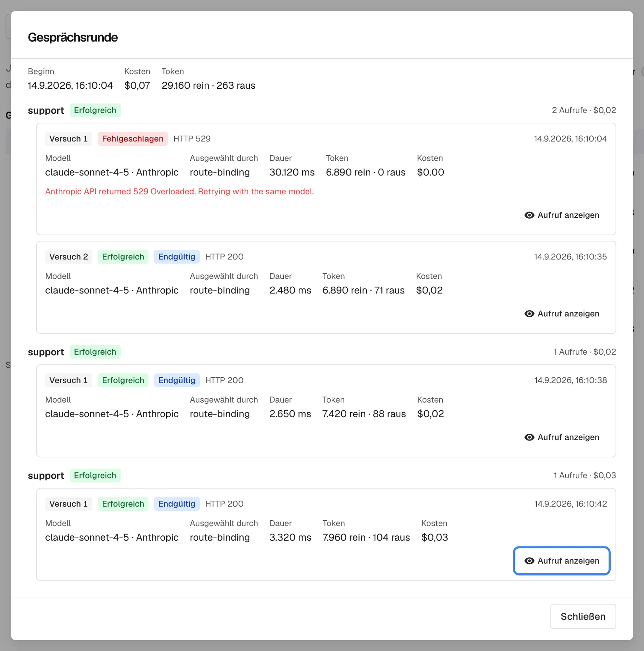Click duration value '2.480 ms'
This screenshot has width=644, height=651.
[x=290, y=290]
